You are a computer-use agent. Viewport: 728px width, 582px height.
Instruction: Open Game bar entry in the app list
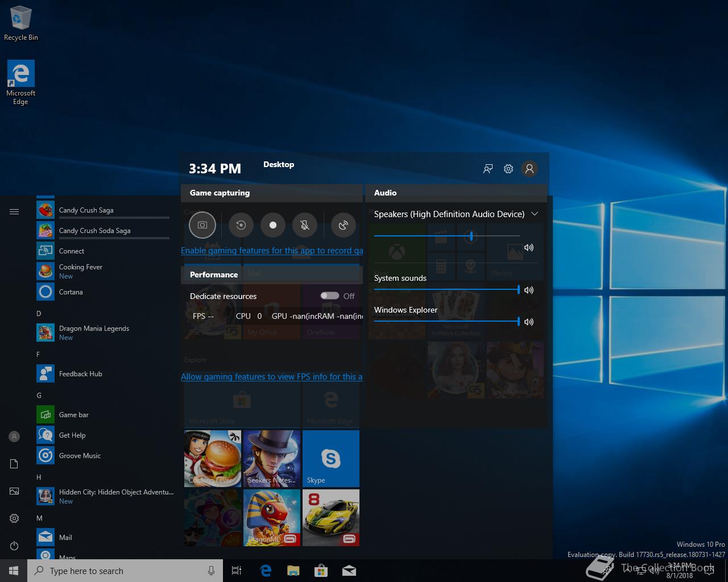point(106,415)
